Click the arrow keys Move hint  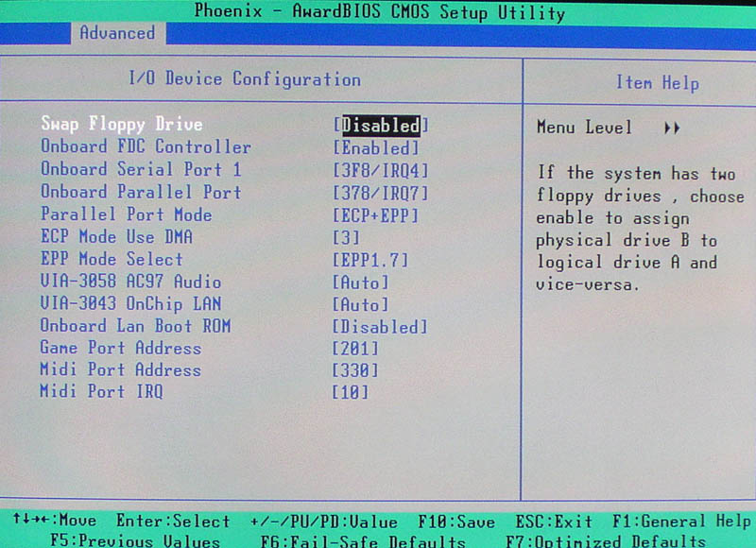[55, 520]
